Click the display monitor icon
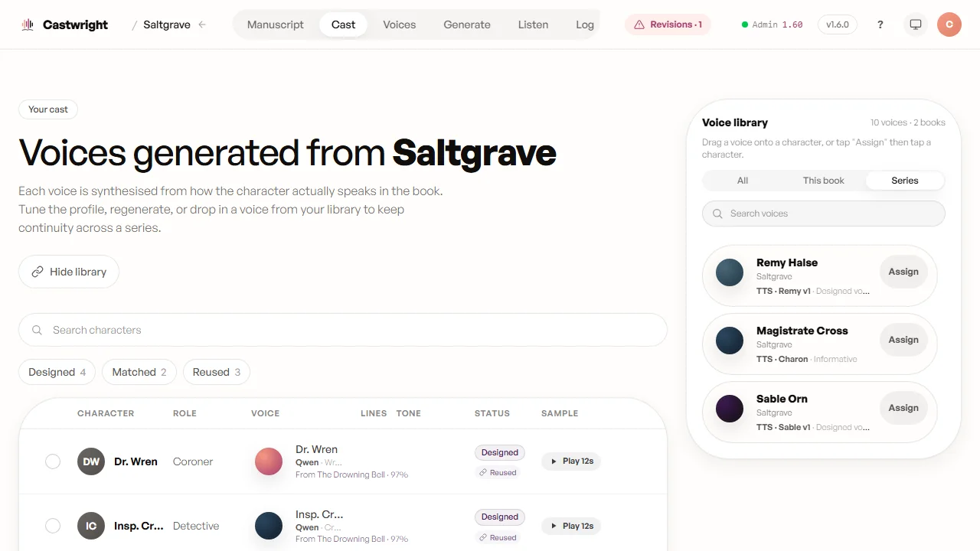Viewport: 980px width, 551px height. [916, 24]
